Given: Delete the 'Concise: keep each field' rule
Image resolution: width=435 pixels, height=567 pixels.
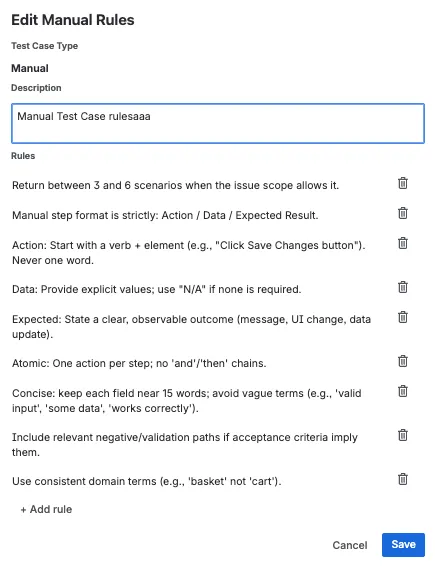Looking at the screenshot, I should (402, 391).
